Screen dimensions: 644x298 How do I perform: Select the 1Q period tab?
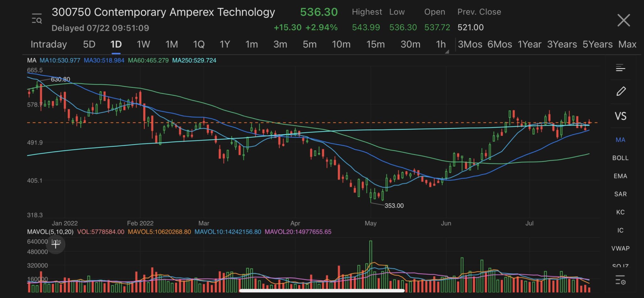(x=199, y=44)
